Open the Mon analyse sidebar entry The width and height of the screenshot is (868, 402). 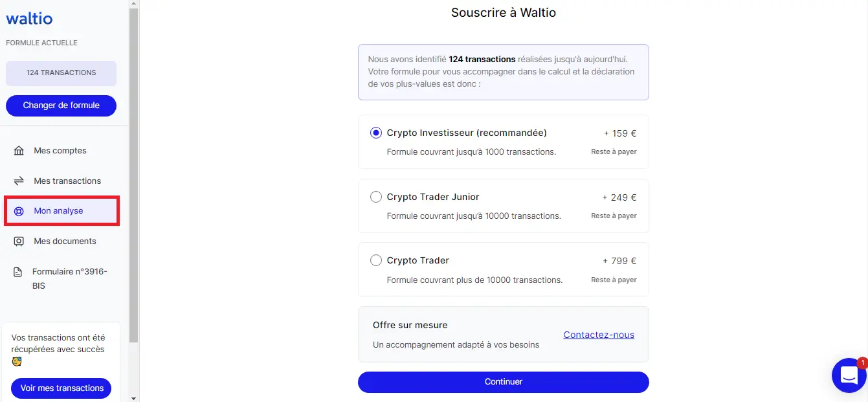tap(59, 210)
